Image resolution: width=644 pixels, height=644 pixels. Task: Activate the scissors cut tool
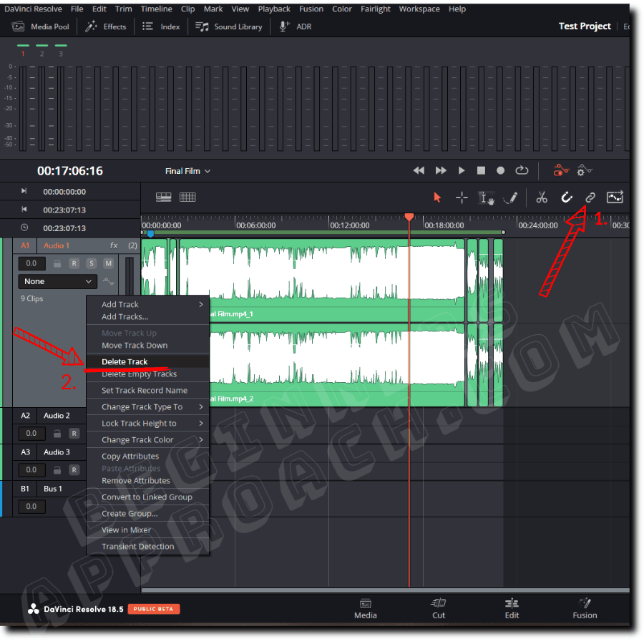point(542,197)
